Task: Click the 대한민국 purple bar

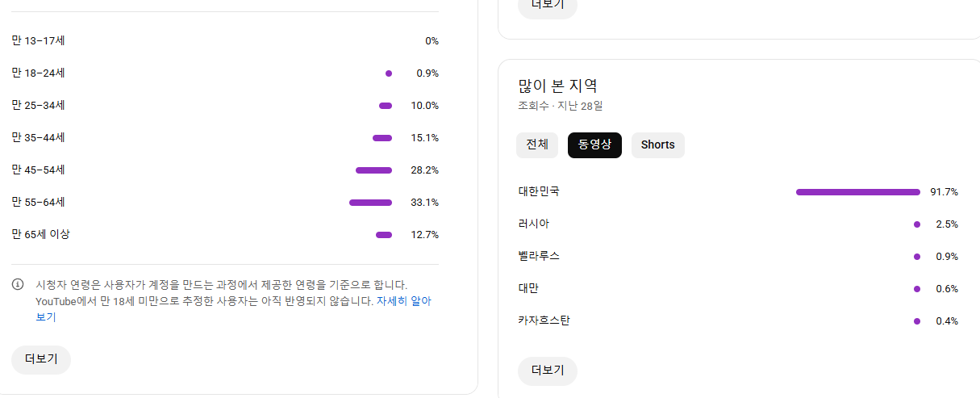Action: [x=857, y=192]
